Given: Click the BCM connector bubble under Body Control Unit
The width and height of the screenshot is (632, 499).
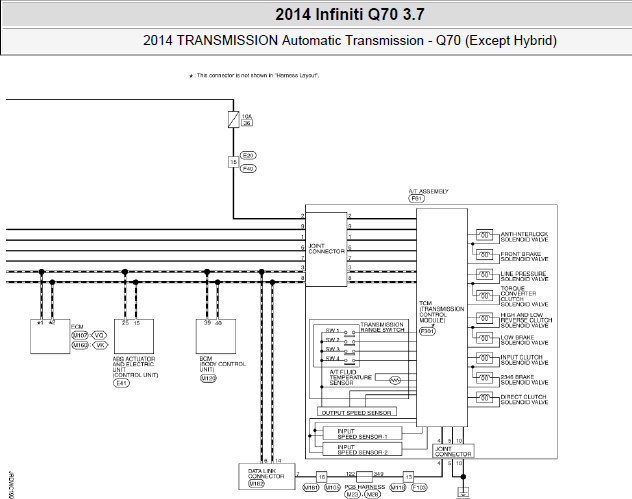Looking at the screenshot, I should 208,378.
